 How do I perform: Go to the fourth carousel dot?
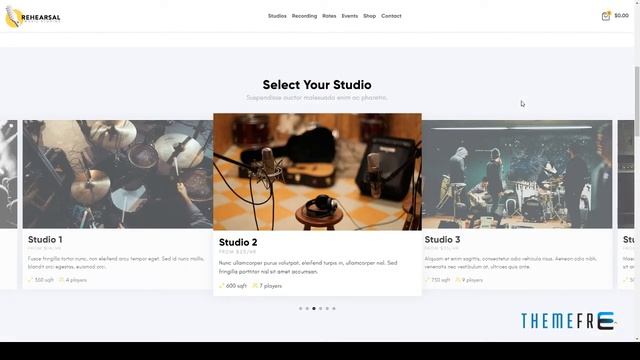click(320, 309)
